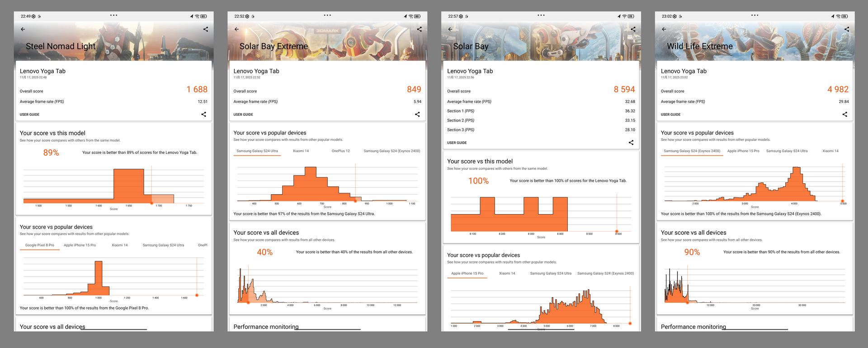Image resolution: width=868 pixels, height=348 pixels.
Task: Share the Steel Nomad Light result from header
Action: click(x=206, y=29)
